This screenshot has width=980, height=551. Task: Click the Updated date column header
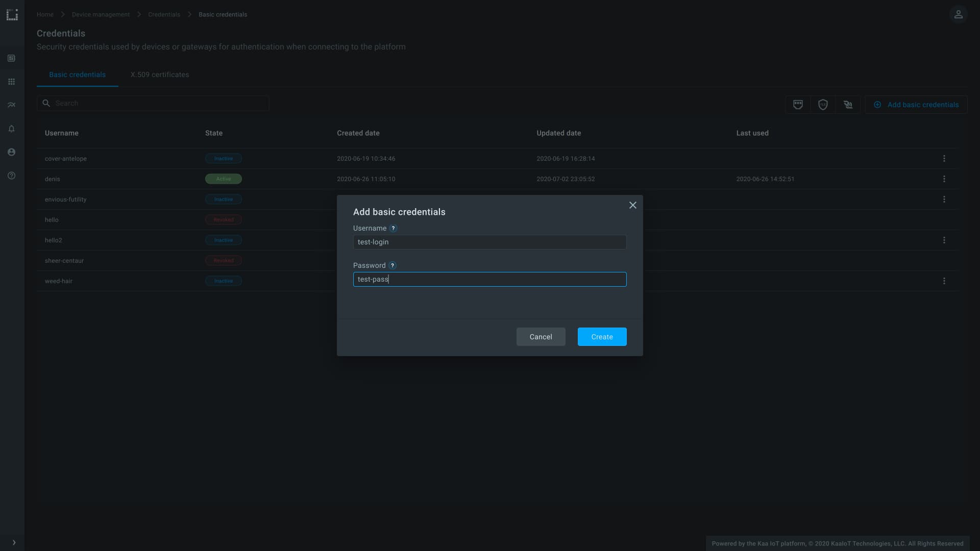(559, 133)
